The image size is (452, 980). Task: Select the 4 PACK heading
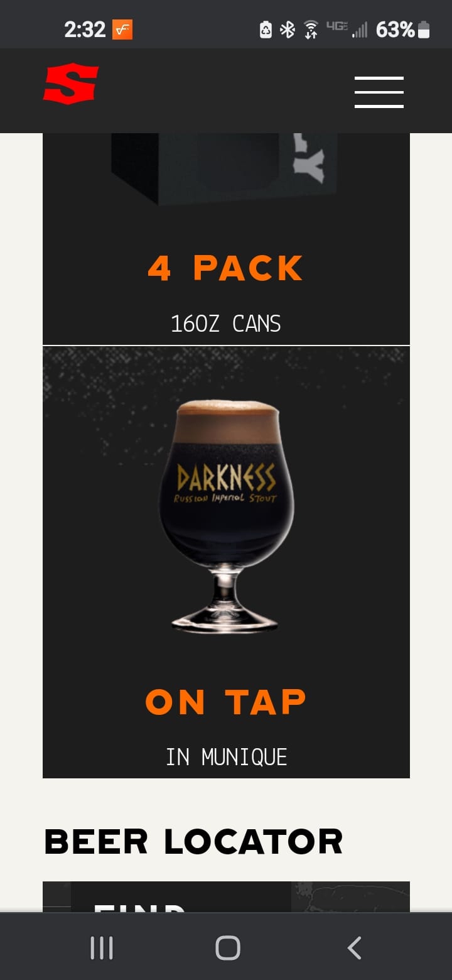[x=226, y=268]
